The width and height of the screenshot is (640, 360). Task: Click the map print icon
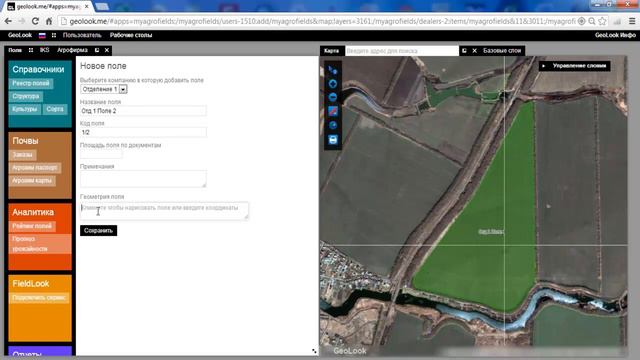[x=333, y=140]
